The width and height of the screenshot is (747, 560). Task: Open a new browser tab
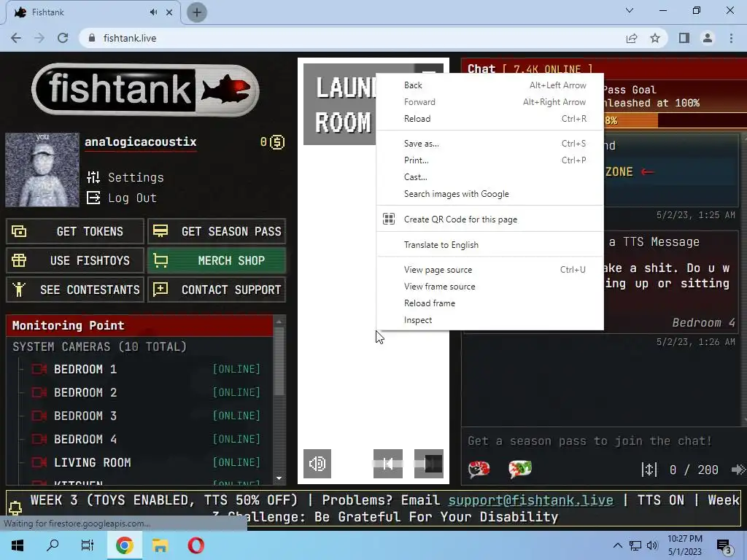point(197,12)
